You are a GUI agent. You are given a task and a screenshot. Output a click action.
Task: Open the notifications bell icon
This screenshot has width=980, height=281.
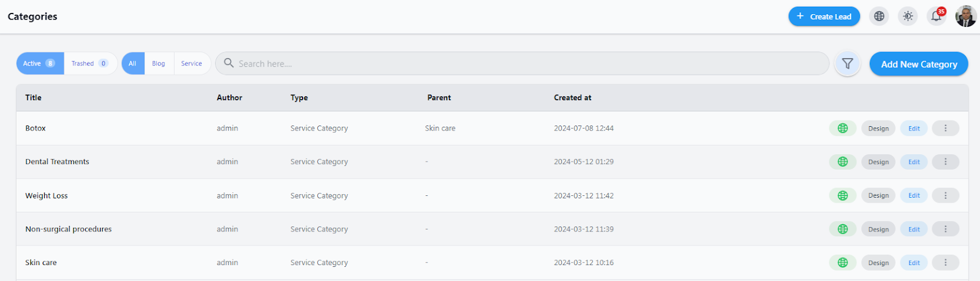click(937, 17)
